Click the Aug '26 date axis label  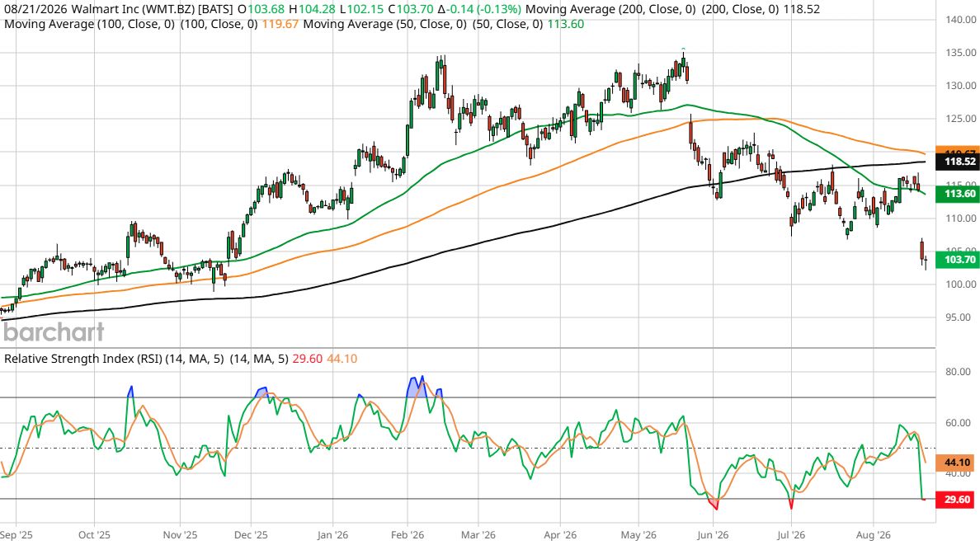873,535
